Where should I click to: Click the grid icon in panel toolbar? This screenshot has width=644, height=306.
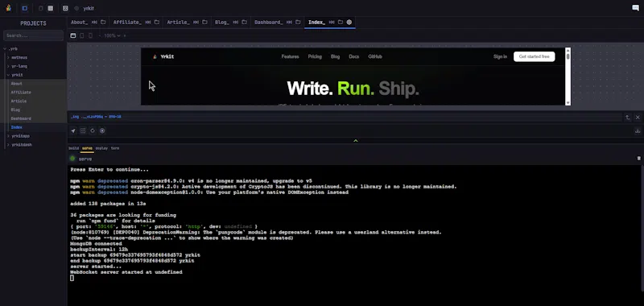(x=83, y=130)
